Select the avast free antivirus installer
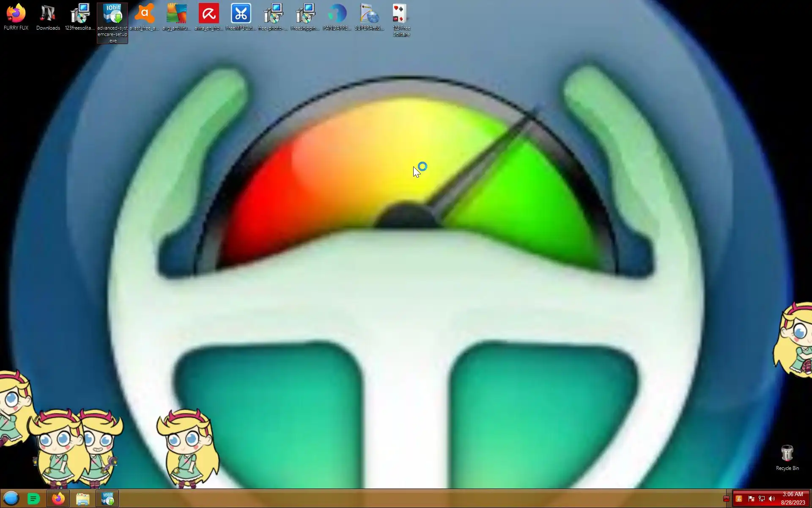The width and height of the screenshot is (812, 508). [144, 17]
